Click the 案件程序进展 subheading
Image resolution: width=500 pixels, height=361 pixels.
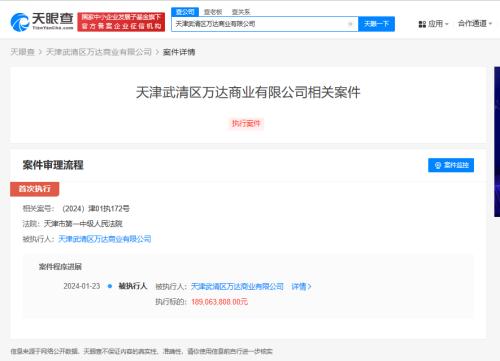coord(60,267)
